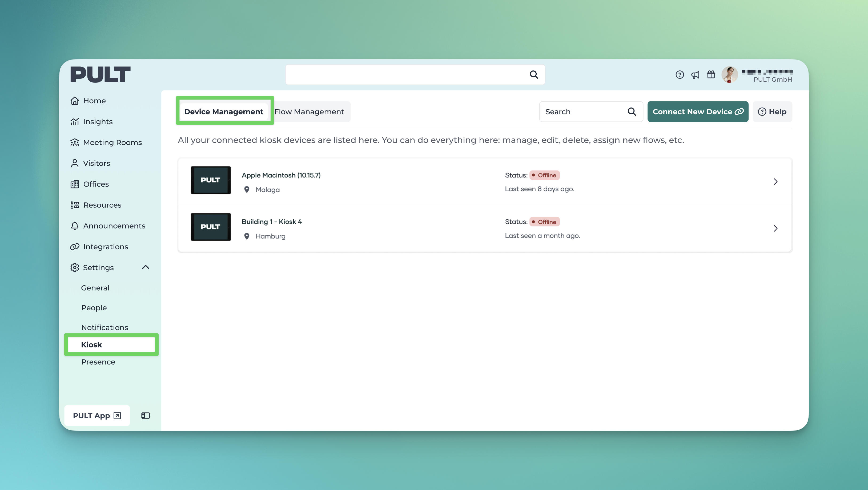Screen dimensions: 868x490
Task: Collapse the Settings section chevron
Action: tap(146, 267)
